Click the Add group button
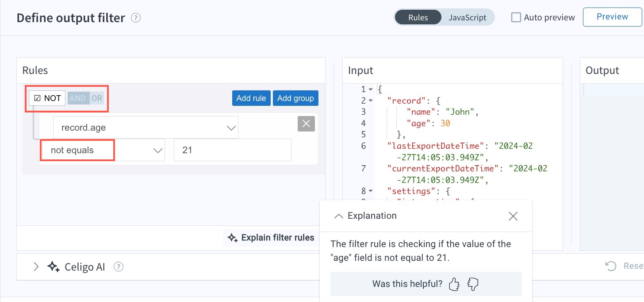The width and height of the screenshot is (644, 302). pyautogui.click(x=295, y=98)
